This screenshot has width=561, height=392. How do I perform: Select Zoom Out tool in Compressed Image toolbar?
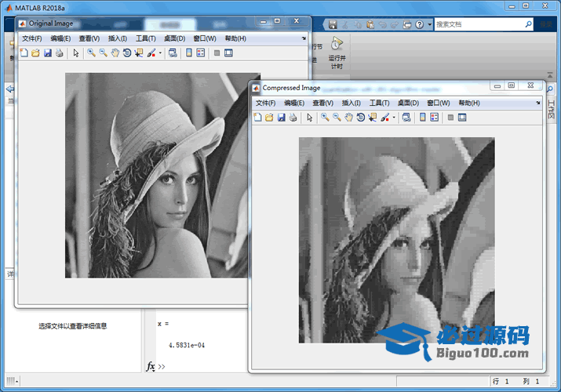[x=337, y=117]
